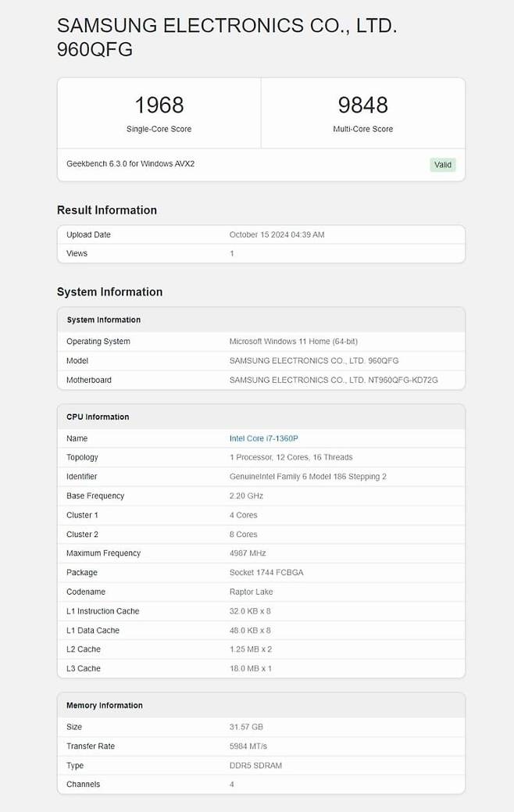514x812 pixels.
Task: Click the Maximum Frequency row label
Action: pos(104,553)
